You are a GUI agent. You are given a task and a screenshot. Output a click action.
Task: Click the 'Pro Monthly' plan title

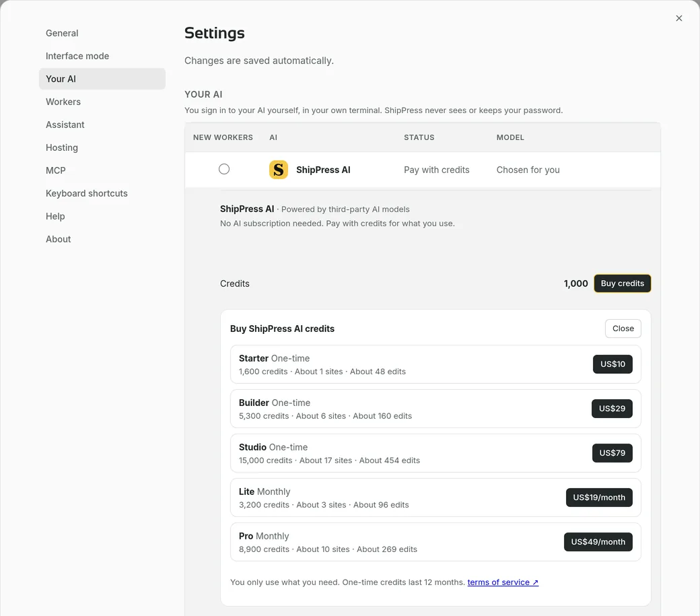tap(264, 536)
